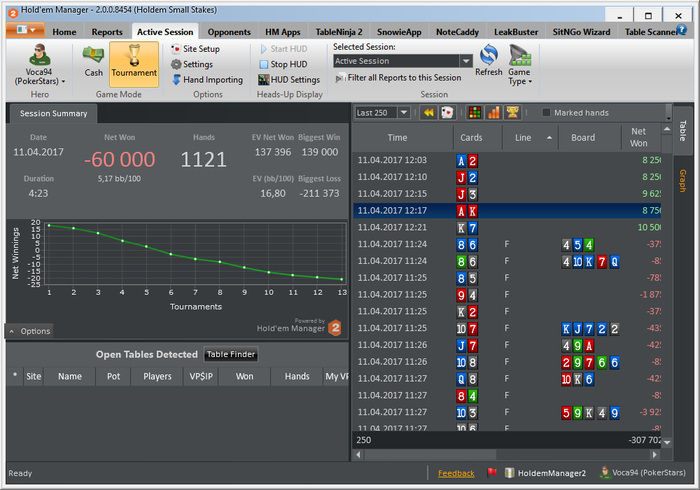Refresh the active session

489,61
